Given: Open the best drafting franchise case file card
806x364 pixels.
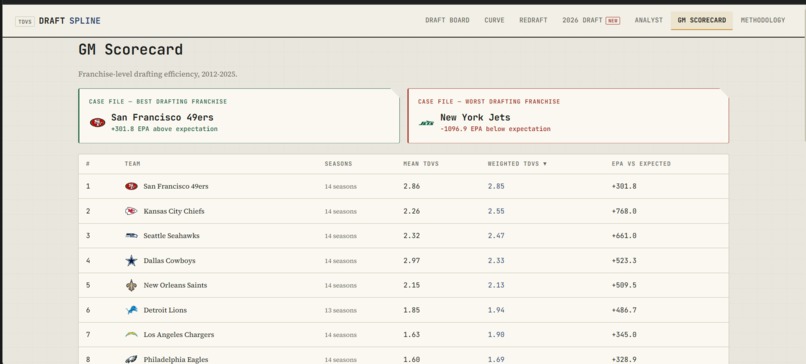Looking at the screenshot, I should pos(239,116).
